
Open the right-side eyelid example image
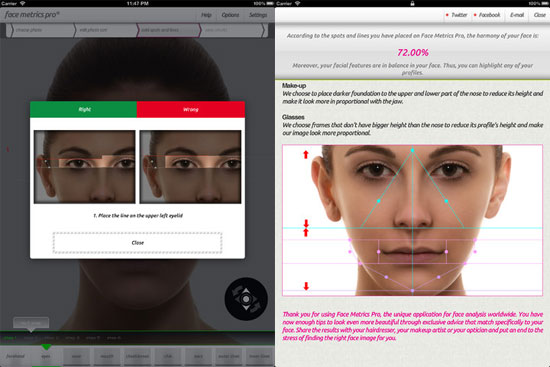tap(85, 167)
